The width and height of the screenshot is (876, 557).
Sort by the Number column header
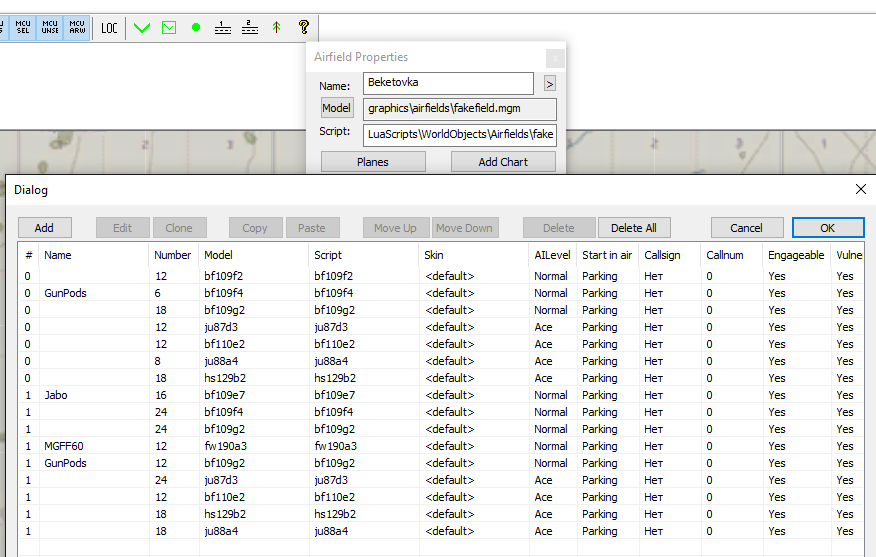tap(174, 255)
